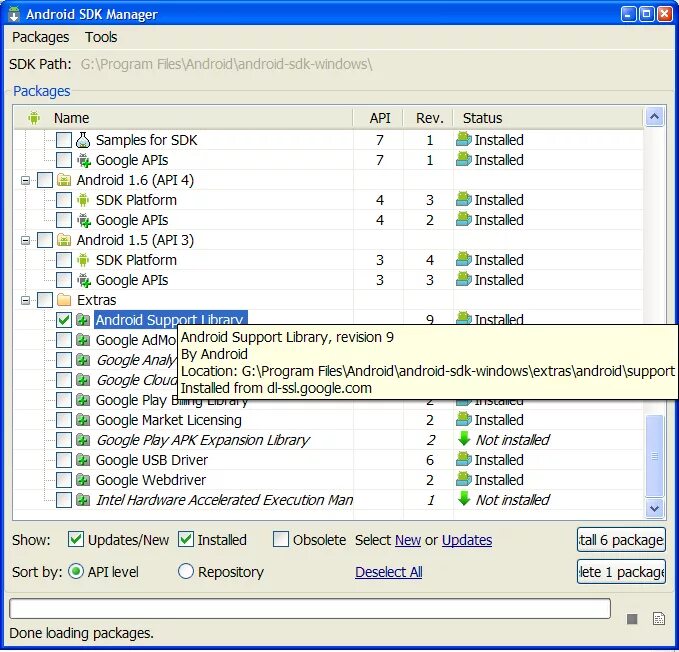Click the Google Webdriver package icon
Image resolution: width=679 pixels, height=652 pixels.
click(83, 480)
